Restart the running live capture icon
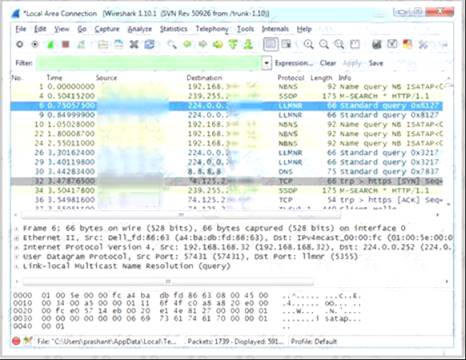This screenshot has width=466, height=360. coord(81,44)
